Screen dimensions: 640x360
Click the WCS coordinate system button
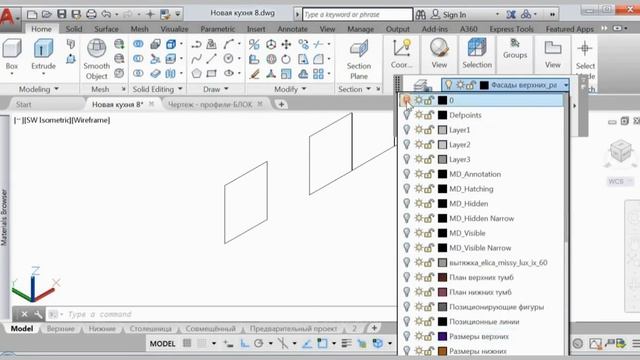point(620,181)
